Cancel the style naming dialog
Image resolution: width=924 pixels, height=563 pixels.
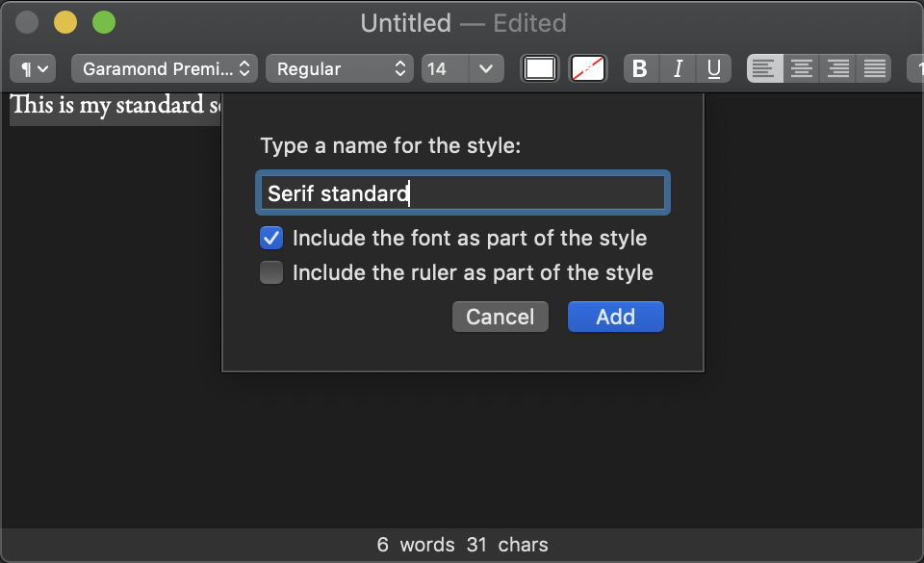[x=500, y=317]
